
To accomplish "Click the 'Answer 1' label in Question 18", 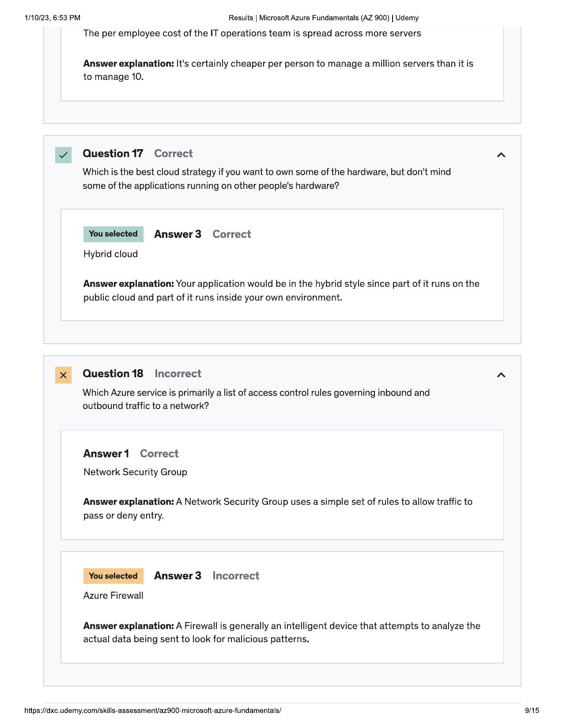I will tap(106, 454).
